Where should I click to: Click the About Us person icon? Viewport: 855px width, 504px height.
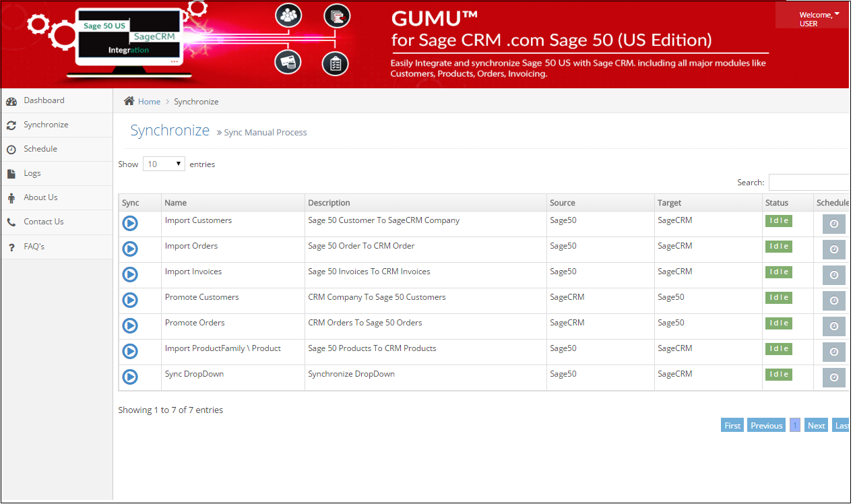coord(11,198)
